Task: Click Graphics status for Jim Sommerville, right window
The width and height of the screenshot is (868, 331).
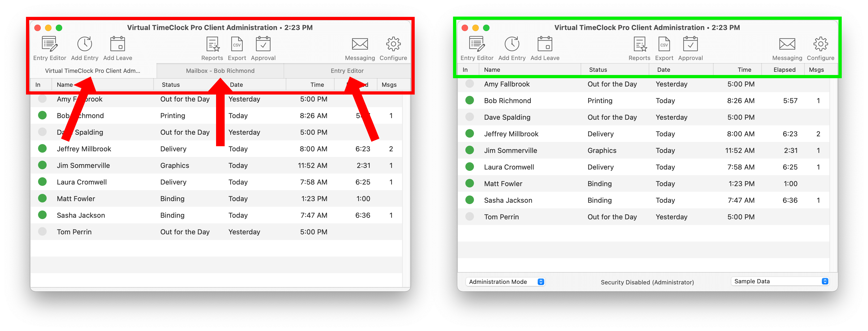Action: 602,151
